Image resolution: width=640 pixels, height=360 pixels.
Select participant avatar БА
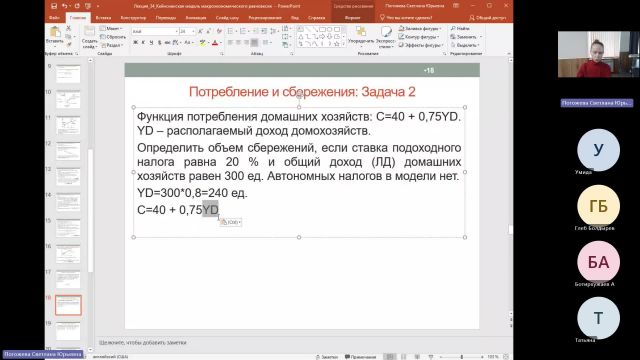[x=598, y=262]
